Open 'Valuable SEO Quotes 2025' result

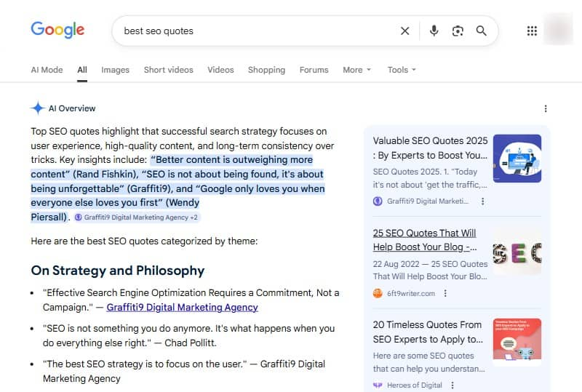[x=430, y=148]
